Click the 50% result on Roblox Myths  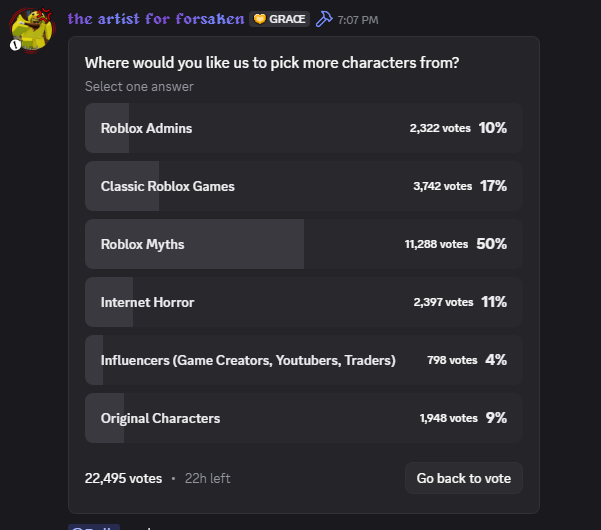[x=492, y=244]
